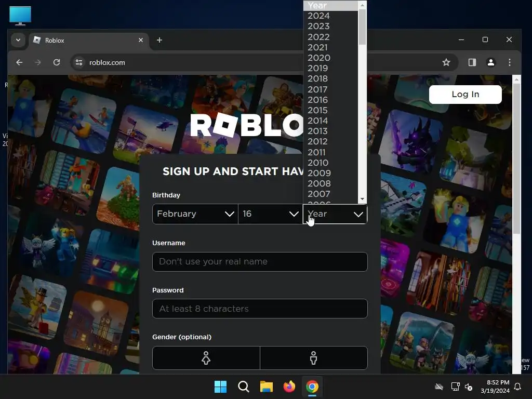Open File Explorer from the taskbar

tap(267, 387)
